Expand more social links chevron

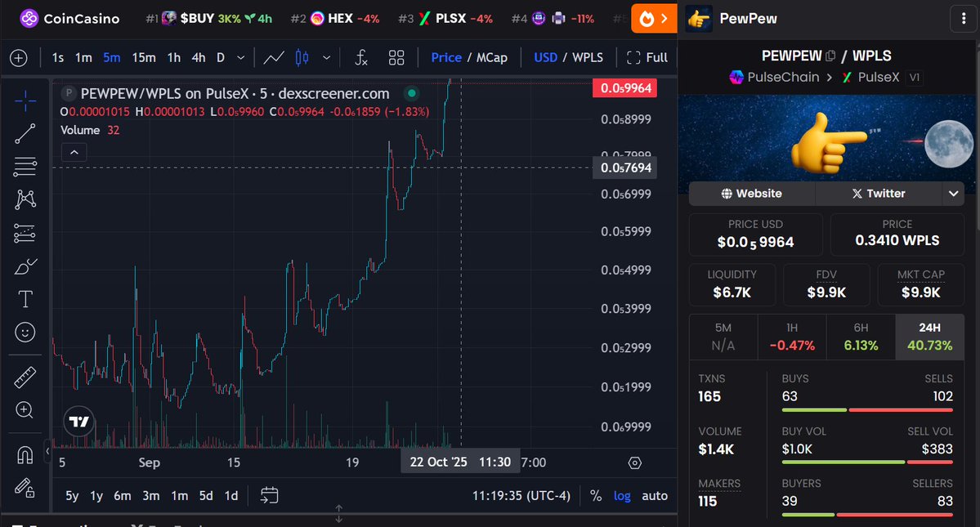coord(953,194)
